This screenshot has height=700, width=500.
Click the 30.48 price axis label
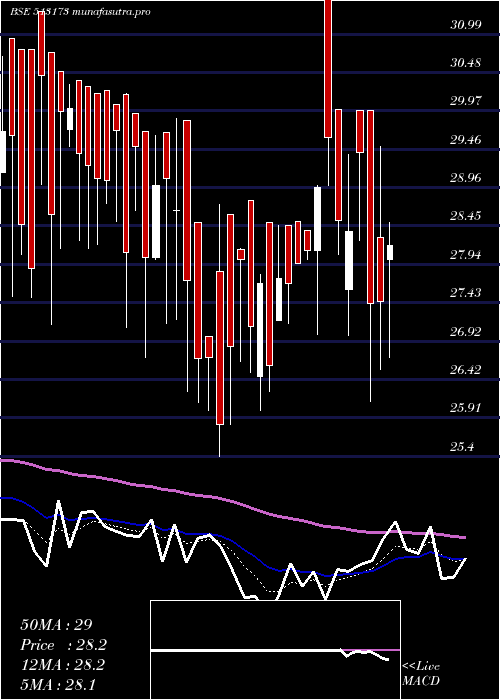pyautogui.click(x=466, y=63)
